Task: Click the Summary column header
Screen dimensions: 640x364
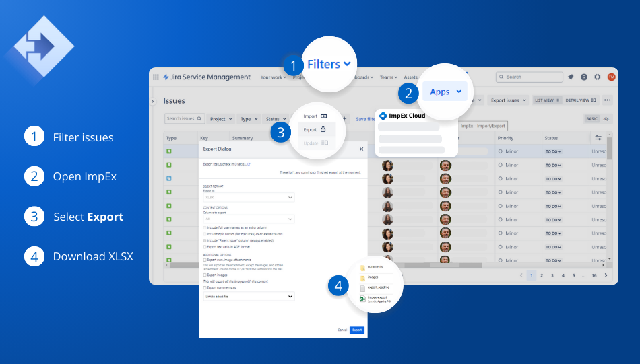Action: (243, 138)
